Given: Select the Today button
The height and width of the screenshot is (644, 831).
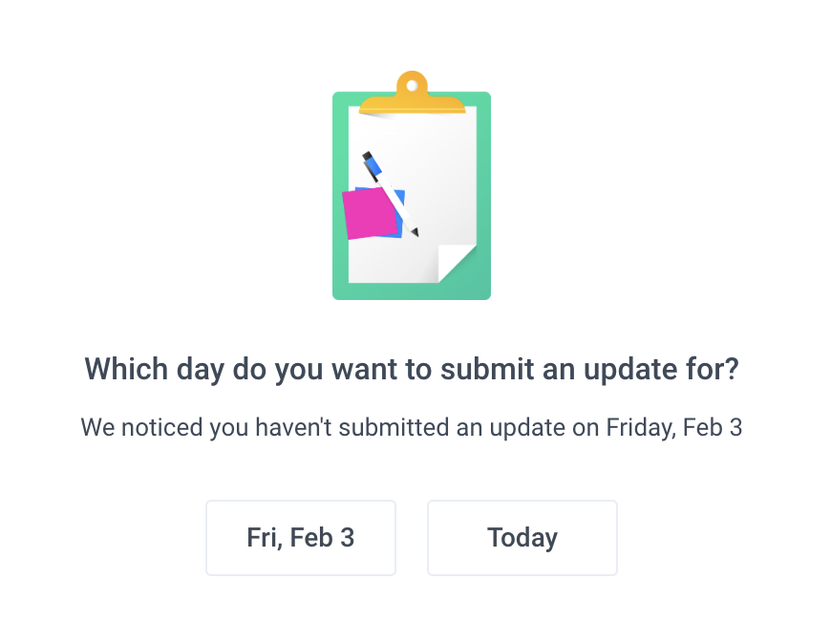Looking at the screenshot, I should click(522, 537).
